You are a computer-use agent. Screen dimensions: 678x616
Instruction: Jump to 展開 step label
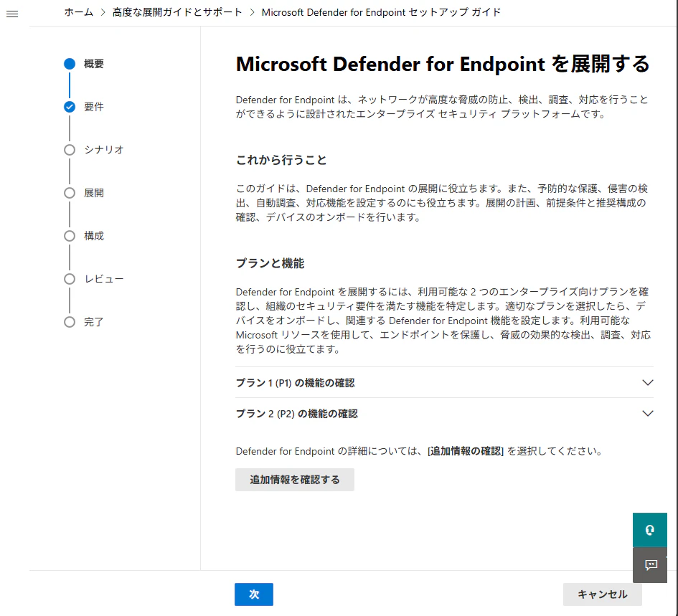click(94, 193)
